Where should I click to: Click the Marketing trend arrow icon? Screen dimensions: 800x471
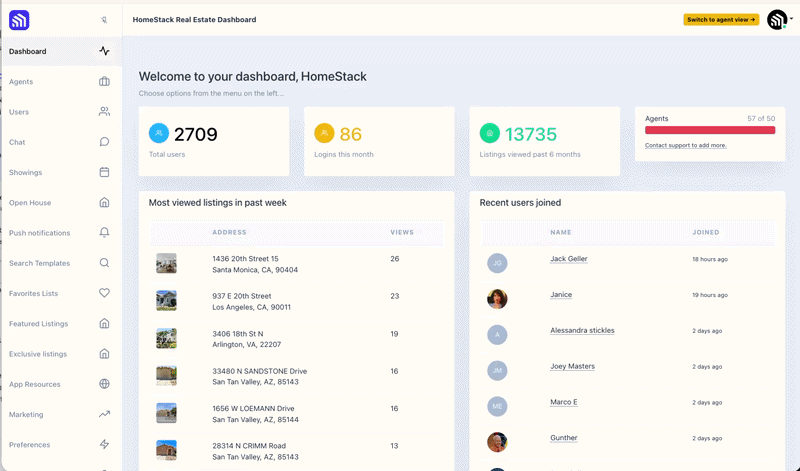[104, 414]
